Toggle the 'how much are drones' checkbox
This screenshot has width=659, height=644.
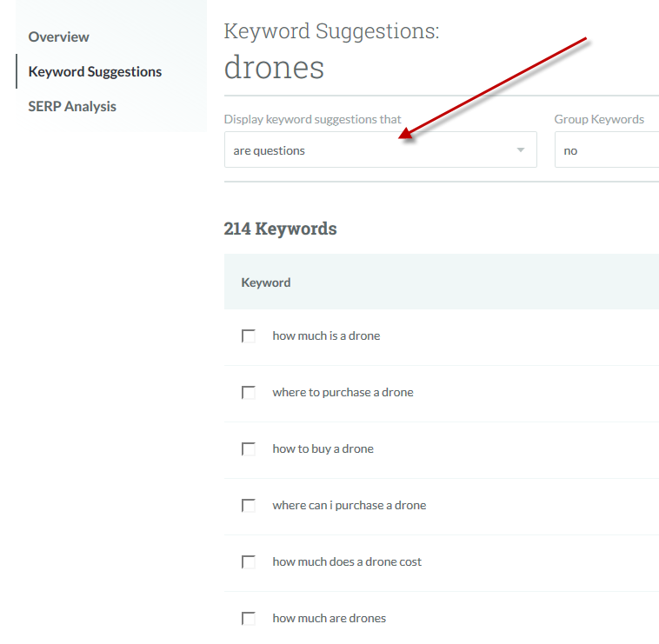point(249,619)
